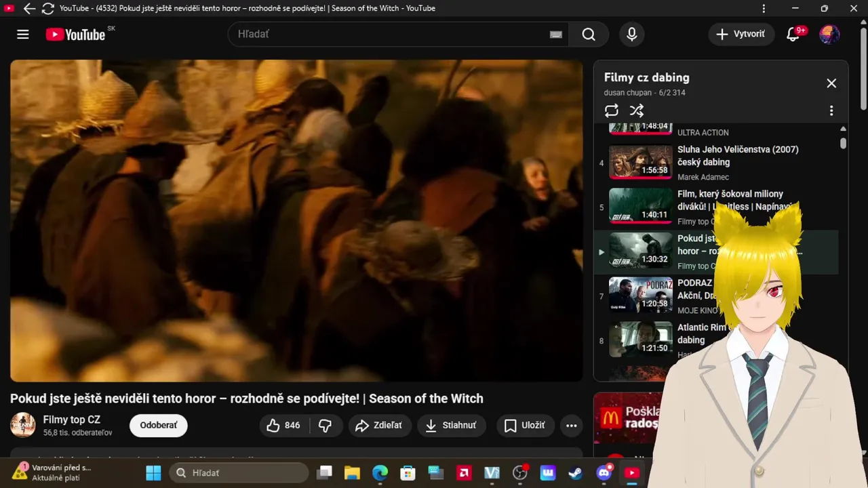Open File Explorer from taskbar
The width and height of the screenshot is (868, 488).
[351, 472]
